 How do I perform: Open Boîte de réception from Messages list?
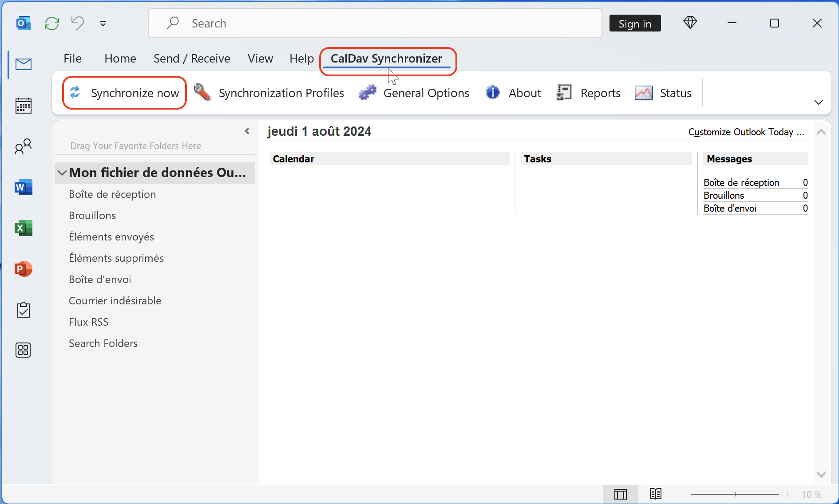(x=741, y=182)
